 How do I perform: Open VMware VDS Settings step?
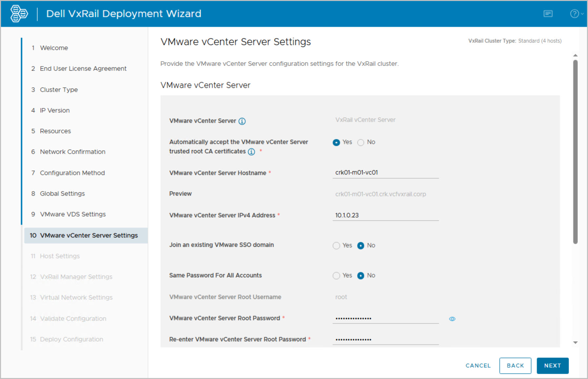pyautogui.click(x=73, y=214)
